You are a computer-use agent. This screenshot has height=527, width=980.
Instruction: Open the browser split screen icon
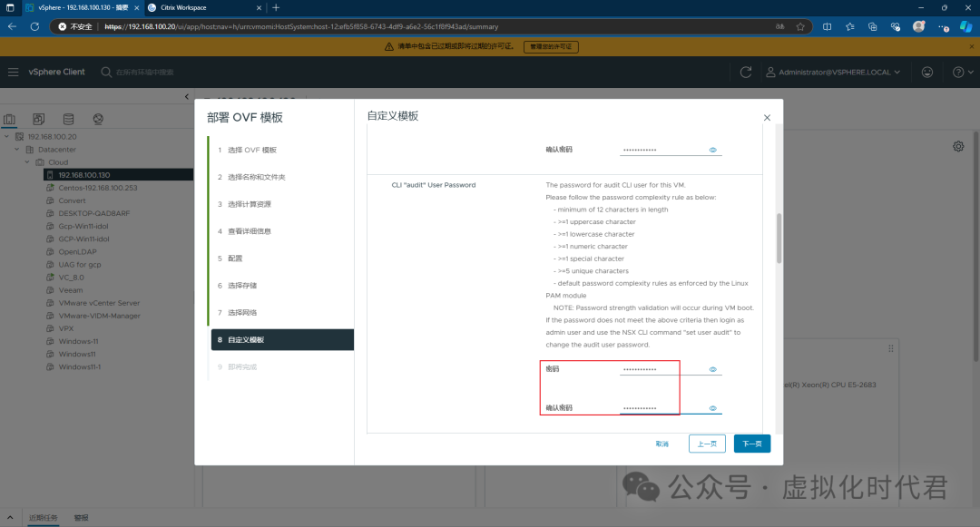click(827, 27)
